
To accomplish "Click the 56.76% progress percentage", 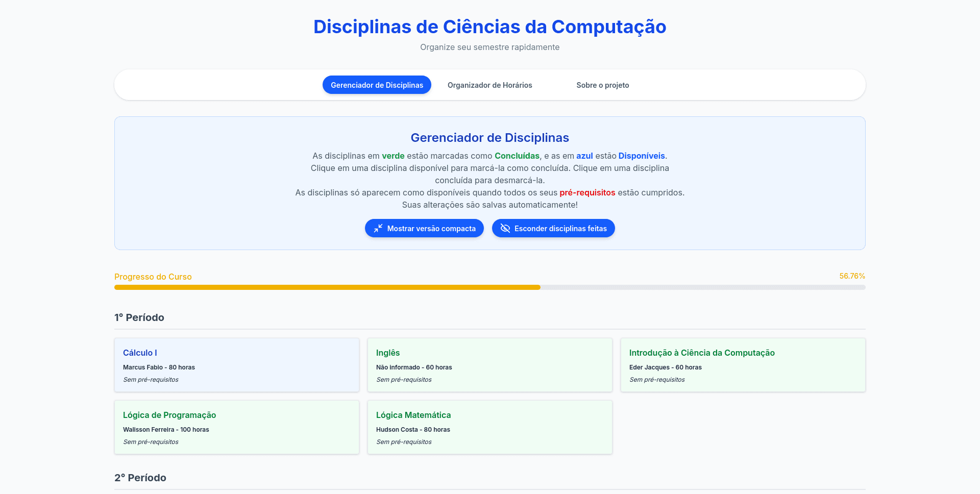I will click(852, 276).
